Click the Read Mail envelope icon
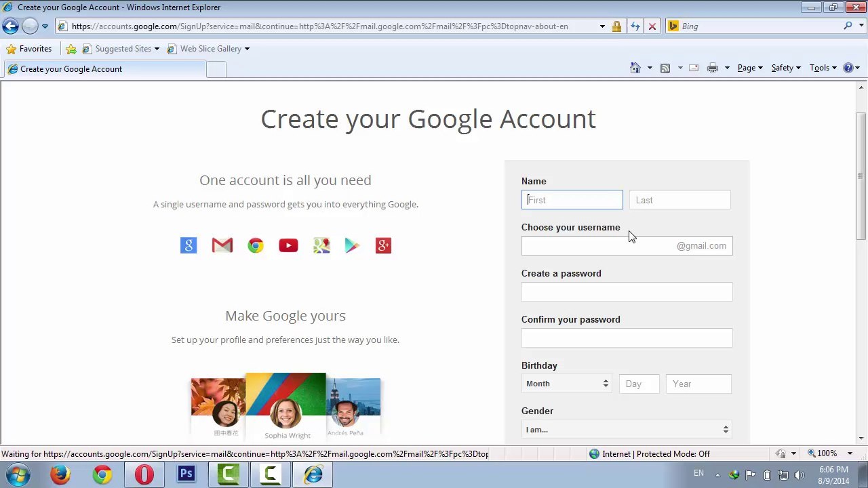 694,68
